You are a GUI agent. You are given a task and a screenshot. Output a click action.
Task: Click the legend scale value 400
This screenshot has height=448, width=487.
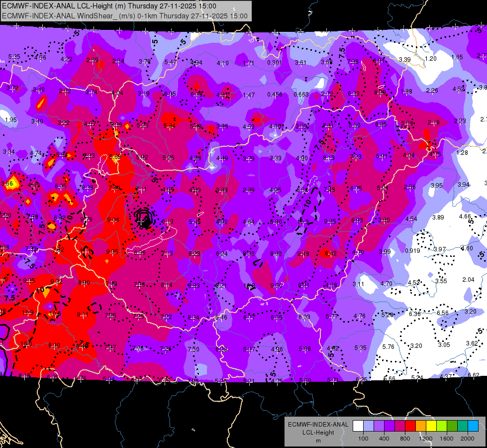point(384,439)
